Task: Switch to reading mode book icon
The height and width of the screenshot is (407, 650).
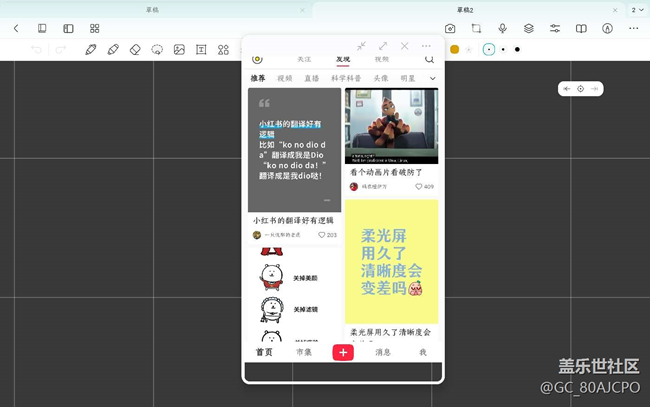Action: point(581,28)
